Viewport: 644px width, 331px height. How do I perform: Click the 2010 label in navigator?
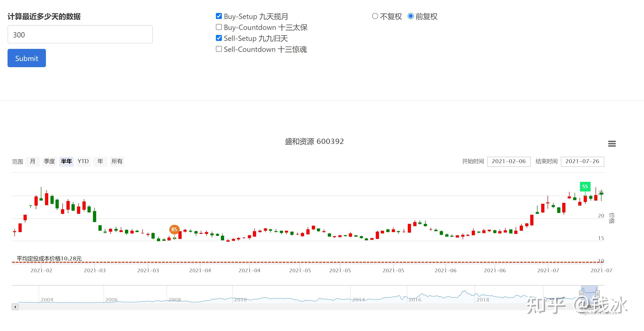[x=240, y=300]
